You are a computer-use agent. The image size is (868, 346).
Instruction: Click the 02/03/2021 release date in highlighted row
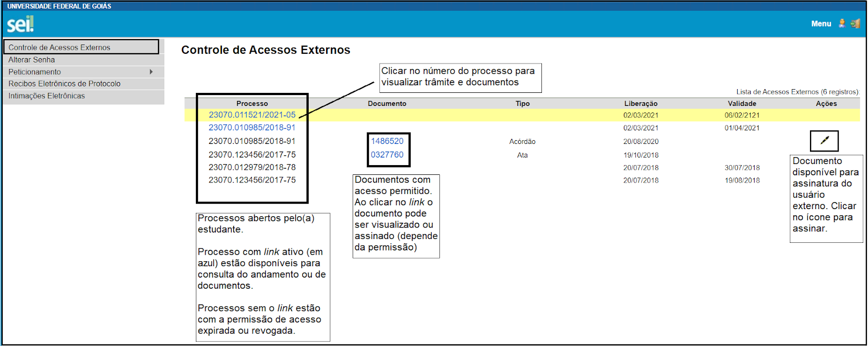[x=641, y=115]
